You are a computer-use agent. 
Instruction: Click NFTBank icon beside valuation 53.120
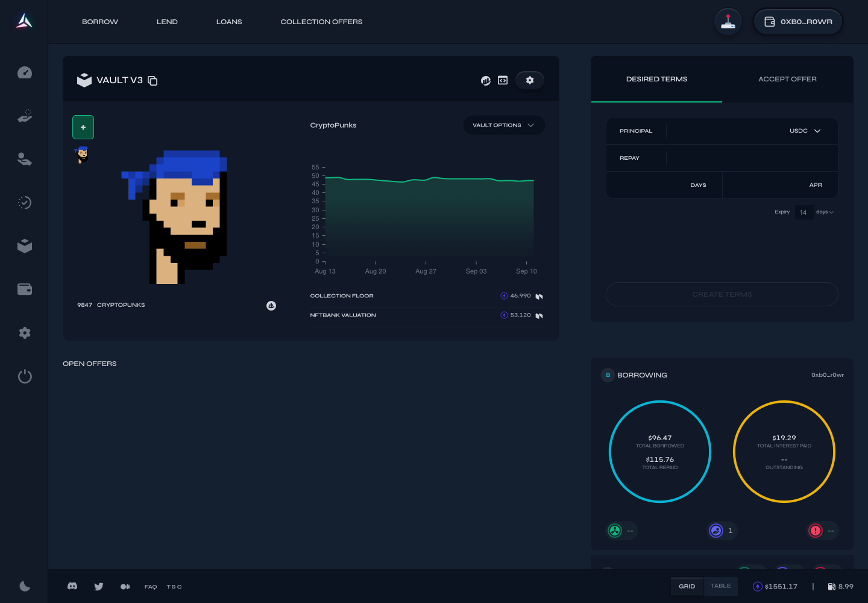coord(539,315)
